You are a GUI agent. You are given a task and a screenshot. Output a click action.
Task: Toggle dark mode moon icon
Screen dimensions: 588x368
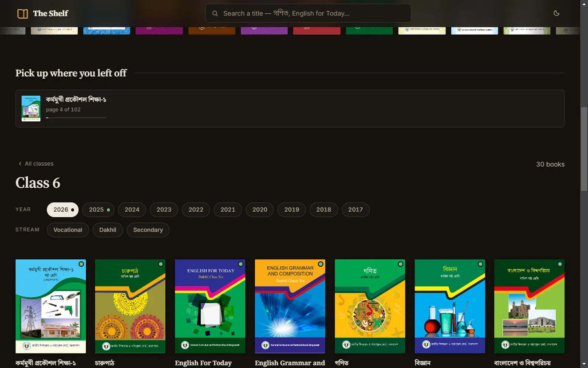pyautogui.click(x=556, y=13)
